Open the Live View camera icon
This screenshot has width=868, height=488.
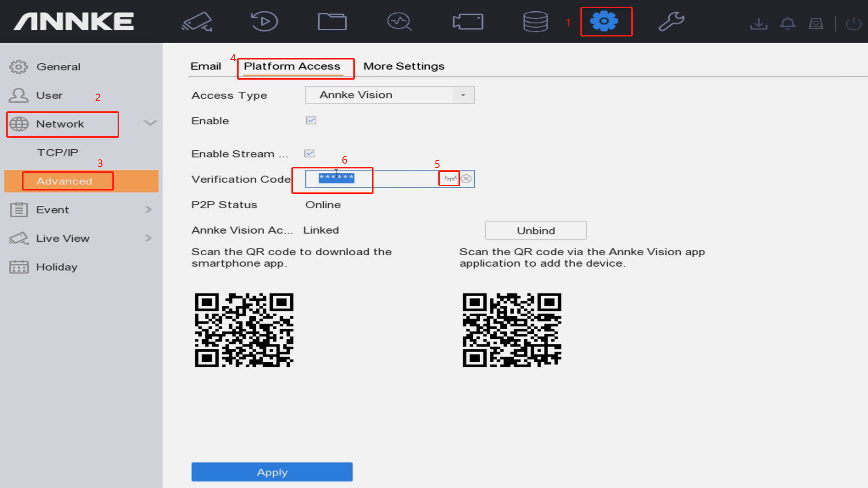coord(197,21)
